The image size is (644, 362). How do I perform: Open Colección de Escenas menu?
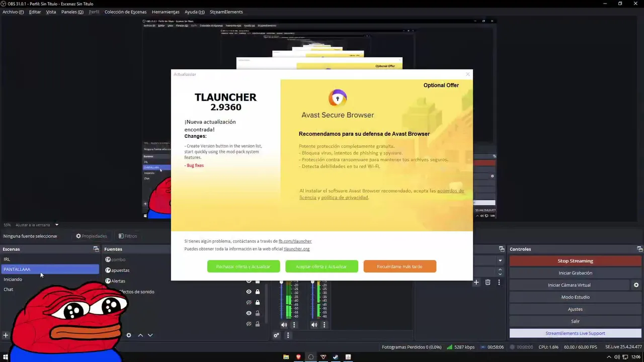(125, 12)
